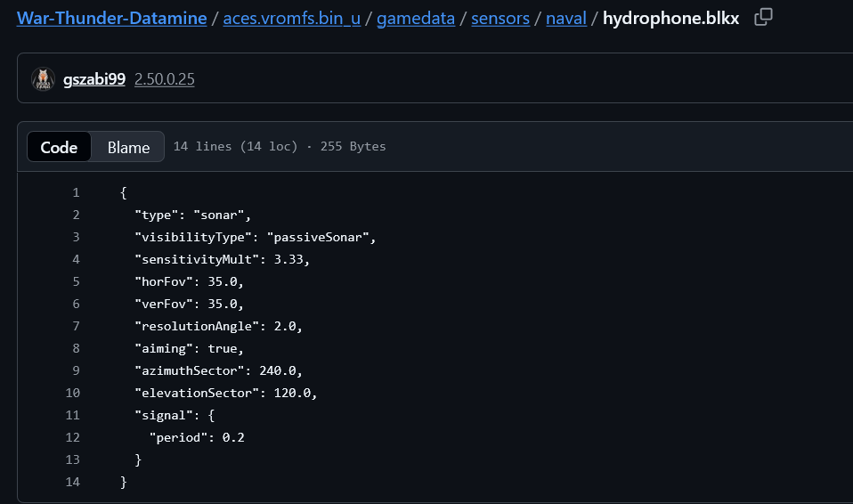Click the hydrophone.blkx file name
The image size is (853, 504).
670,18
